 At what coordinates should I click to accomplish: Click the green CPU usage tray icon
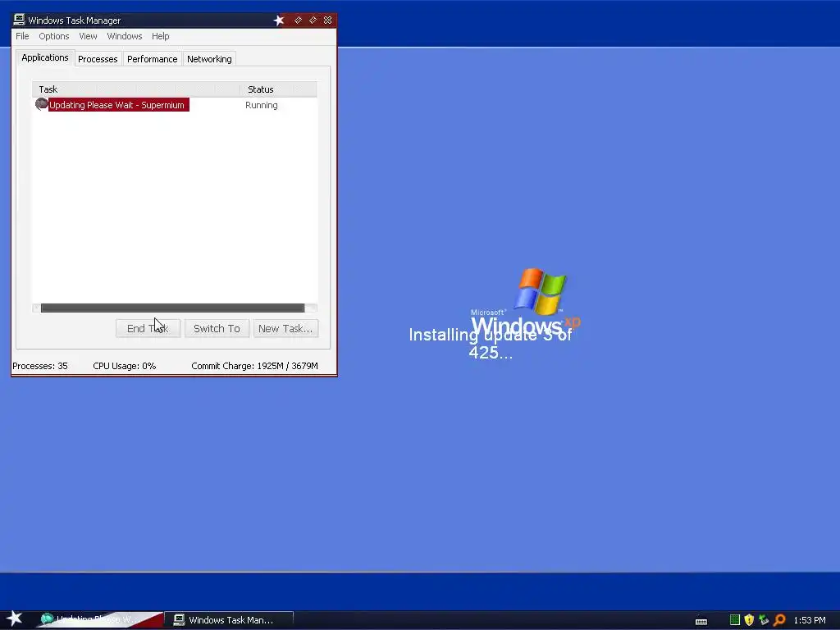click(735, 620)
